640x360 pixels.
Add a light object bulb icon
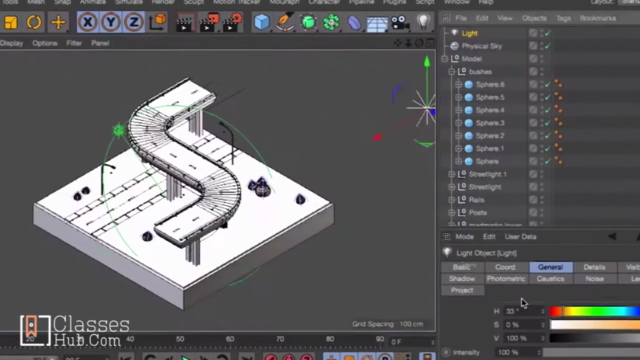424,21
